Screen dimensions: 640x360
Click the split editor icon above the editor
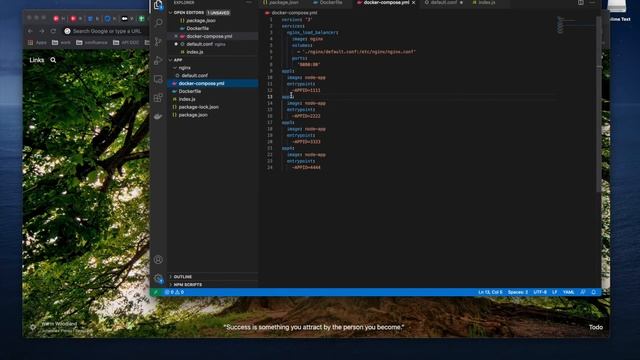[580, 2]
